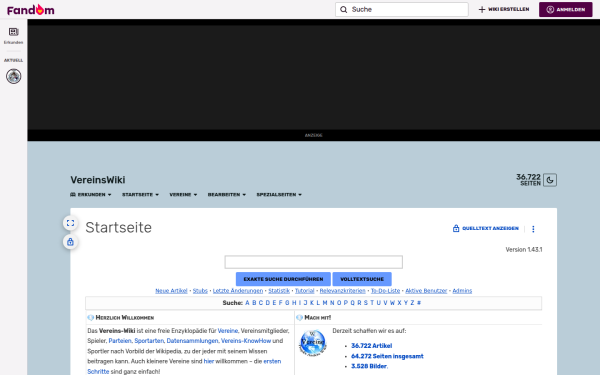Viewport: 600px width, 375px height.
Task: Open the To-Do-Liste link
Action: coord(385,291)
